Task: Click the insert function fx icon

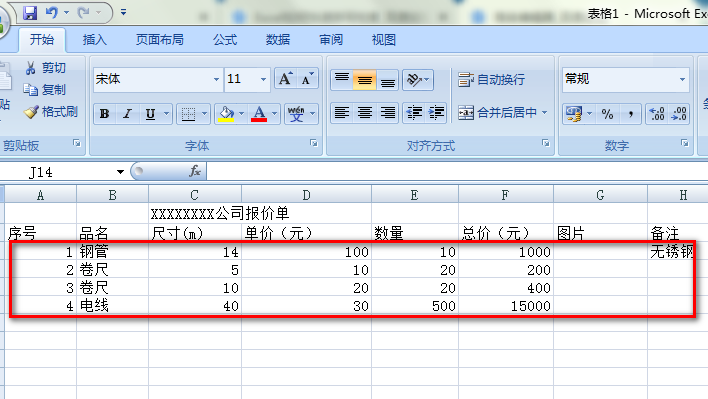Action: point(195,172)
